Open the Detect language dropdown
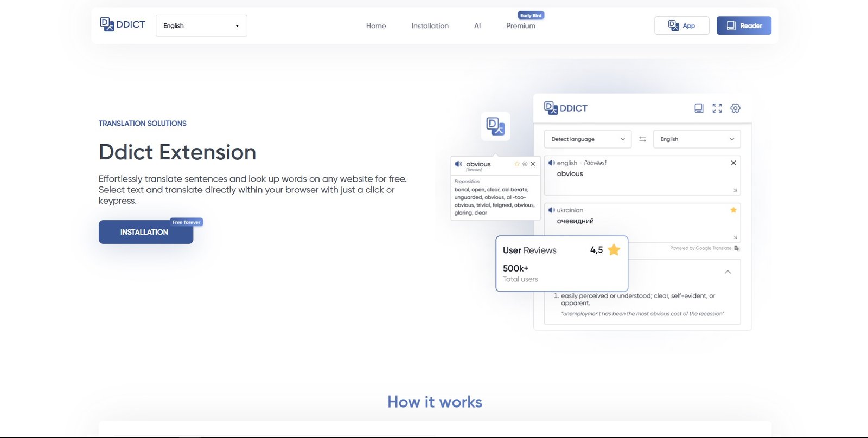The height and width of the screenshot is (438, 868). pos(588,139)
